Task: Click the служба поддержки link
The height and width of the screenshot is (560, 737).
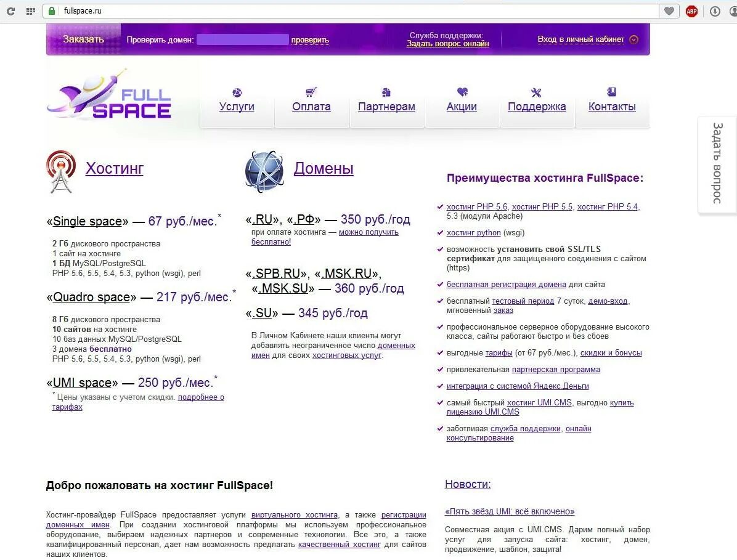Action: tap(526, 428)
